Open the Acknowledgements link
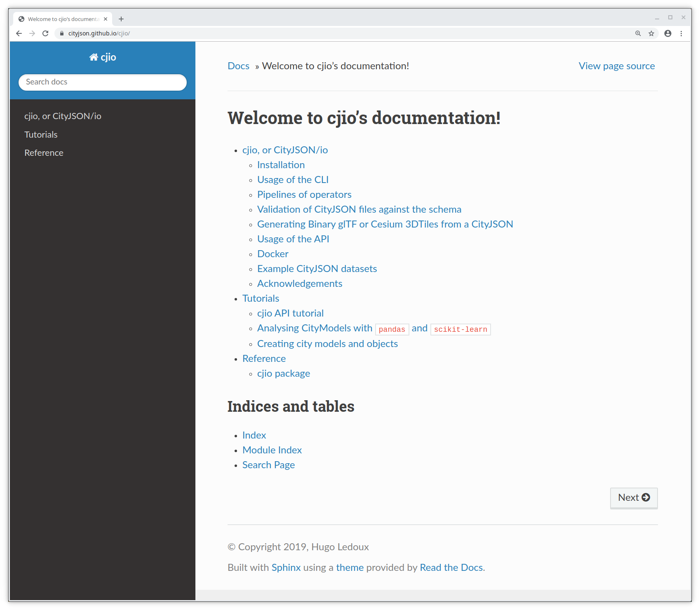 pos(300,284)
